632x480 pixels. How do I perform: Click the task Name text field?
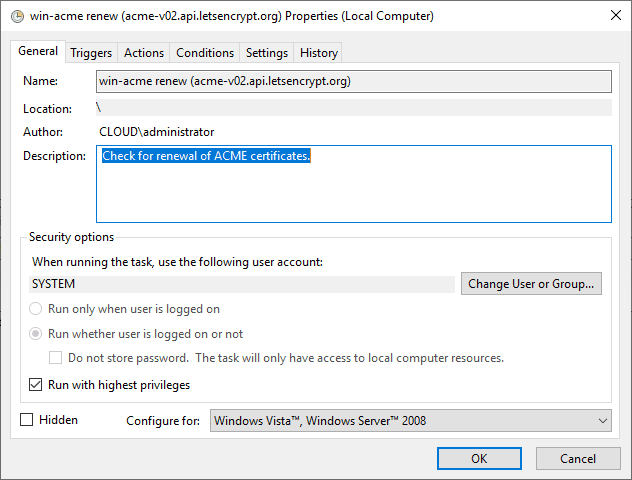coord(353,81)
